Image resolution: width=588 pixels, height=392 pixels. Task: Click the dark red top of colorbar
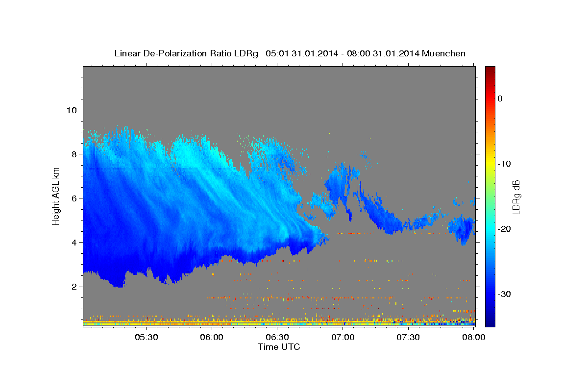point(490,71)
